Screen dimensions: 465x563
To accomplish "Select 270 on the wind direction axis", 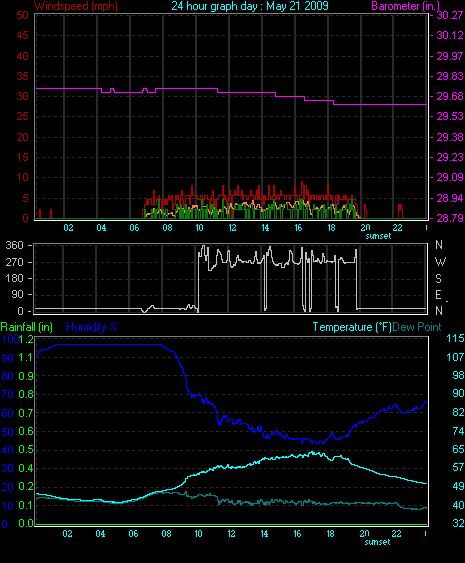I will tap(14, 262).
